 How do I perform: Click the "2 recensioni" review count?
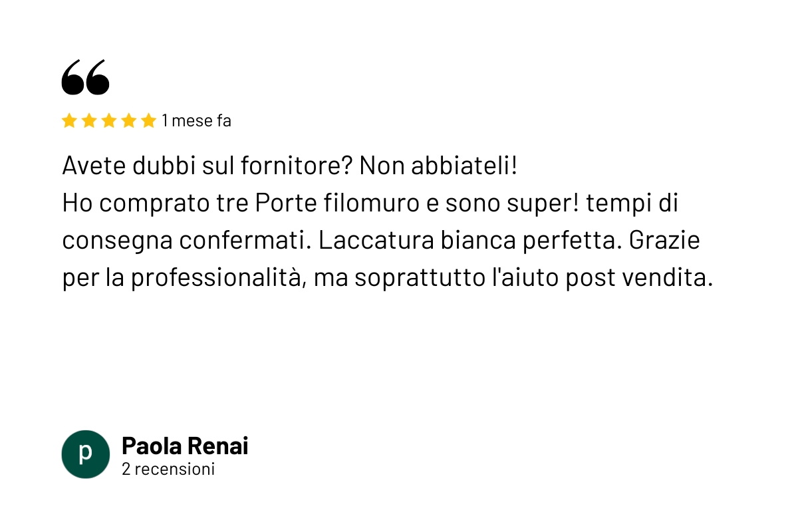tap(168, 469)
